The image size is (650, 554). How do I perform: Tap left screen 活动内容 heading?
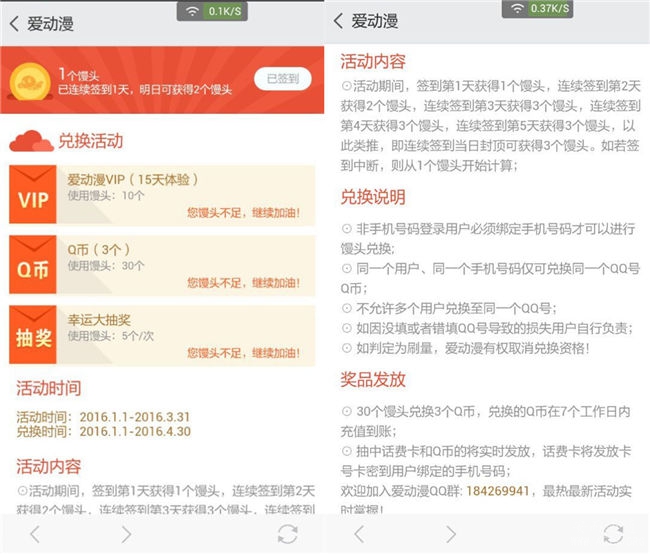[x=49, y=467]
